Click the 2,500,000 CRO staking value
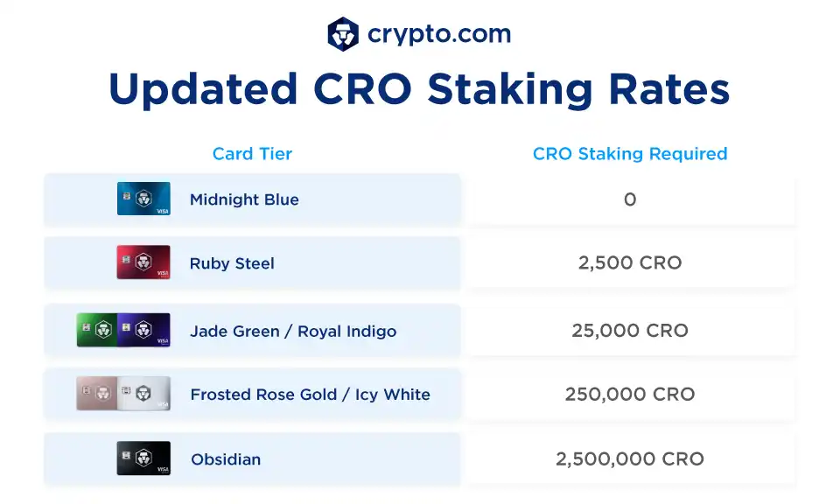 [x=630, y=459]
